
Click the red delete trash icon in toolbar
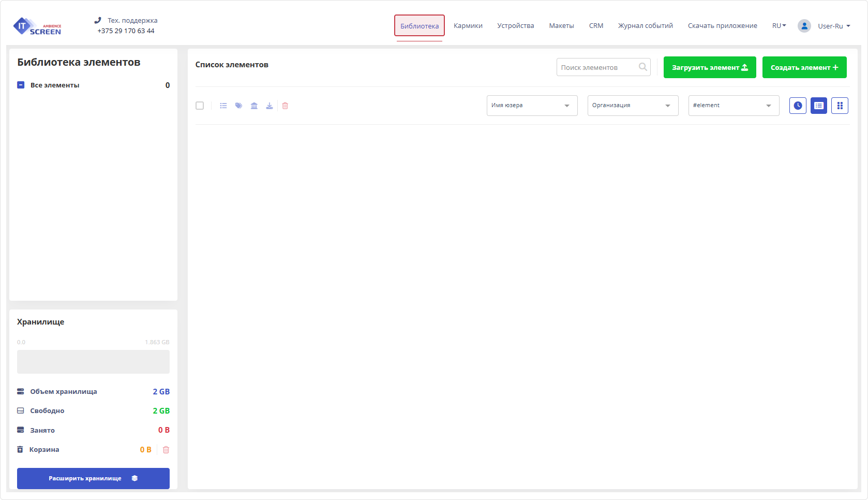tap(285, 106)
